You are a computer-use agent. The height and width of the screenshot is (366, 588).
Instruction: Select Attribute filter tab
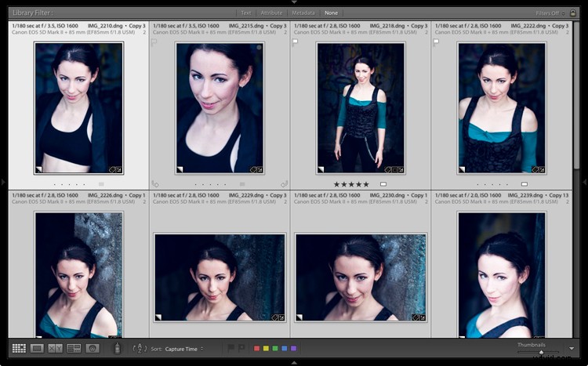pyautogui.click(x=271, y=13)
